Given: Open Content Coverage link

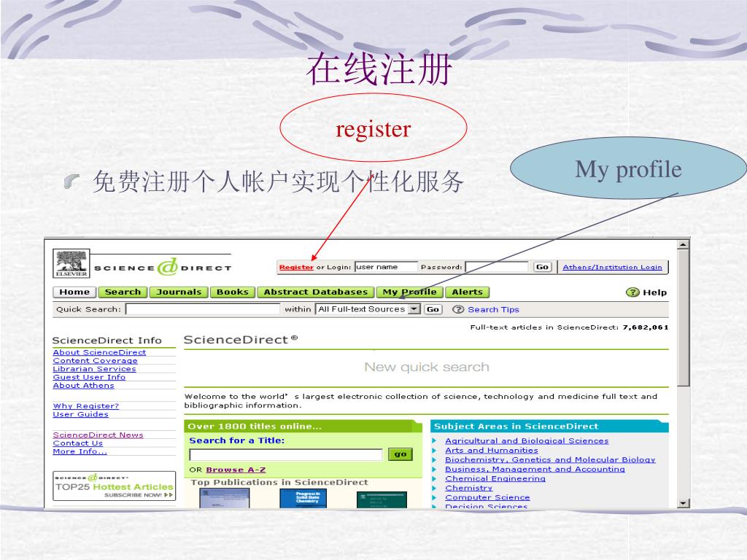Looking at the screenshot, I should (x=96, y=361).
